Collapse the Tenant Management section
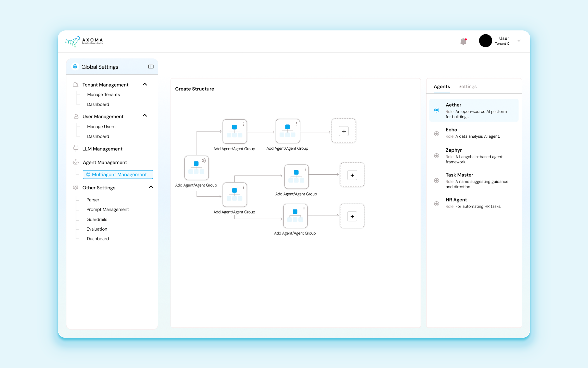Image resolution: width=588 pixels, height=368 pixels. click(x=145, y=84)
